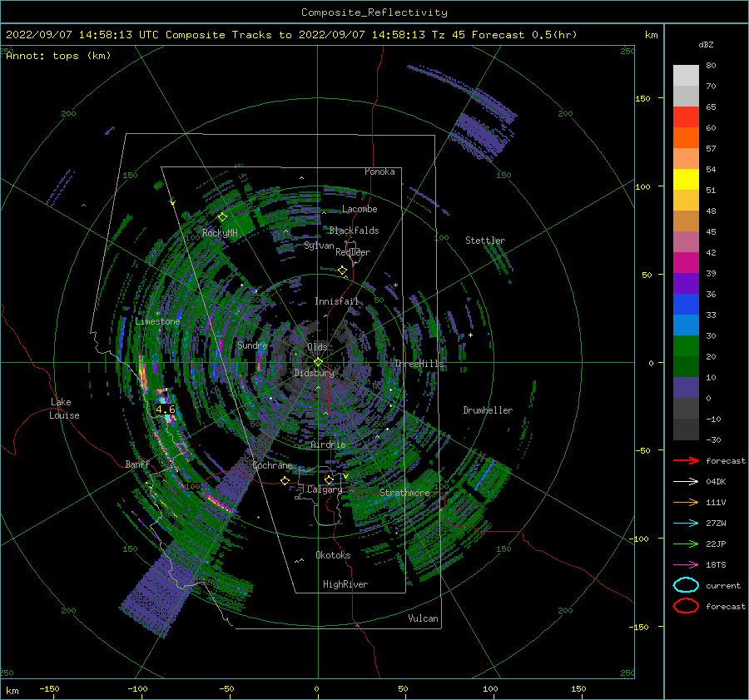
Task: Click the 4.6 storm top annotation
Action: tap(166, 410)
